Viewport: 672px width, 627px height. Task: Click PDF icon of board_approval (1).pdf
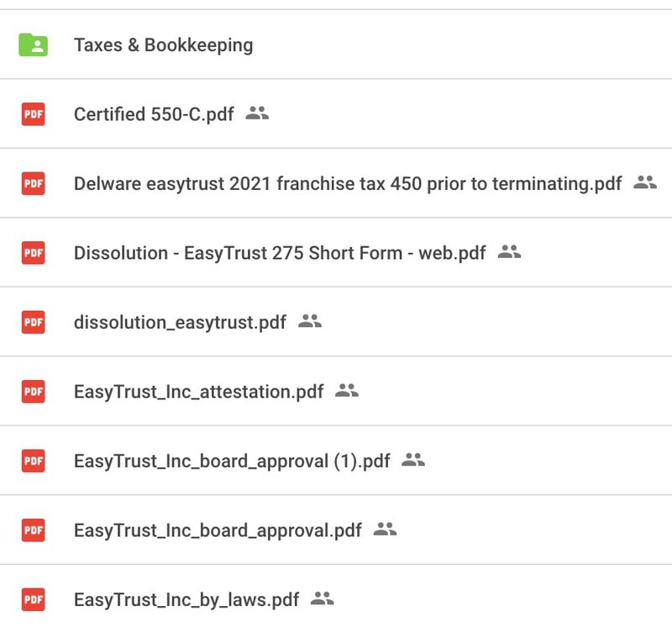tap(33, 461)
